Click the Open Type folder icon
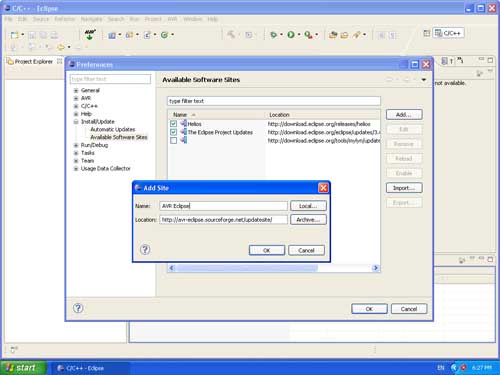500x375 pixels. point(333,35)
